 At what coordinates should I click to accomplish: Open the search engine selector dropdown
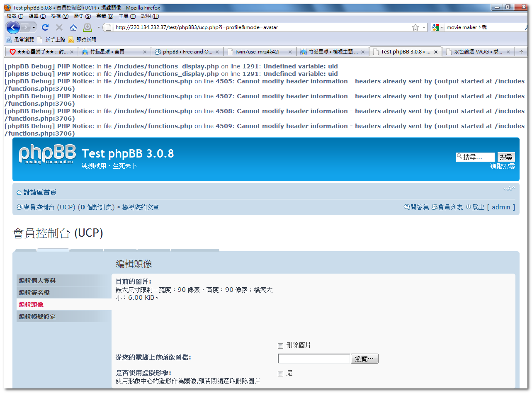click(x=437, y=27)
